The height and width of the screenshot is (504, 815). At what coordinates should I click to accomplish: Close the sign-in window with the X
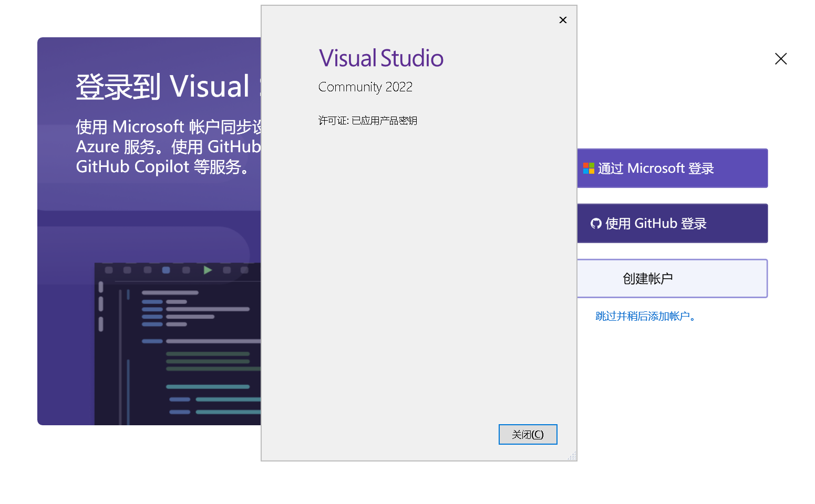tap(781, 59)
